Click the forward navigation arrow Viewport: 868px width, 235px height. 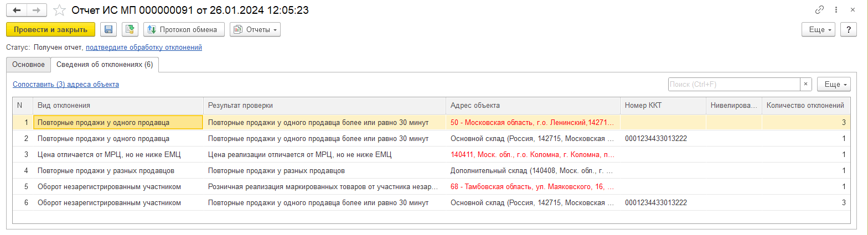(x=36, y=11)
